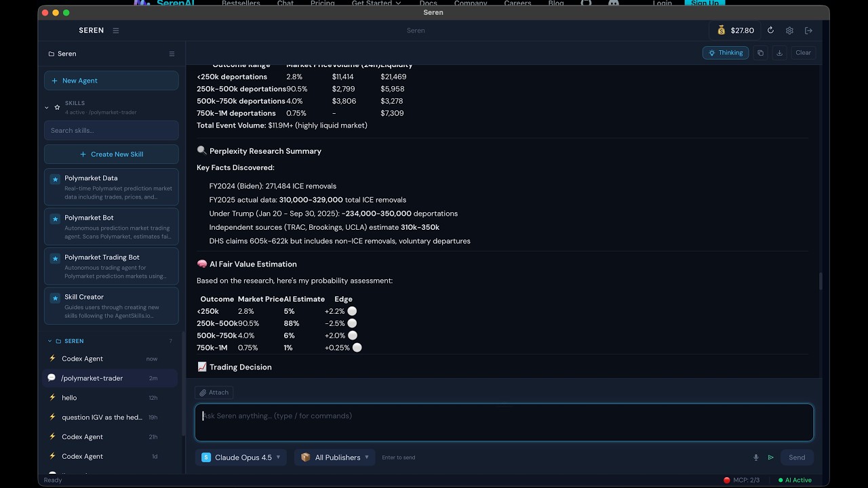868x488 pixels.
Task: Open the All Publishers dropdown
Action: pos(335,457)
